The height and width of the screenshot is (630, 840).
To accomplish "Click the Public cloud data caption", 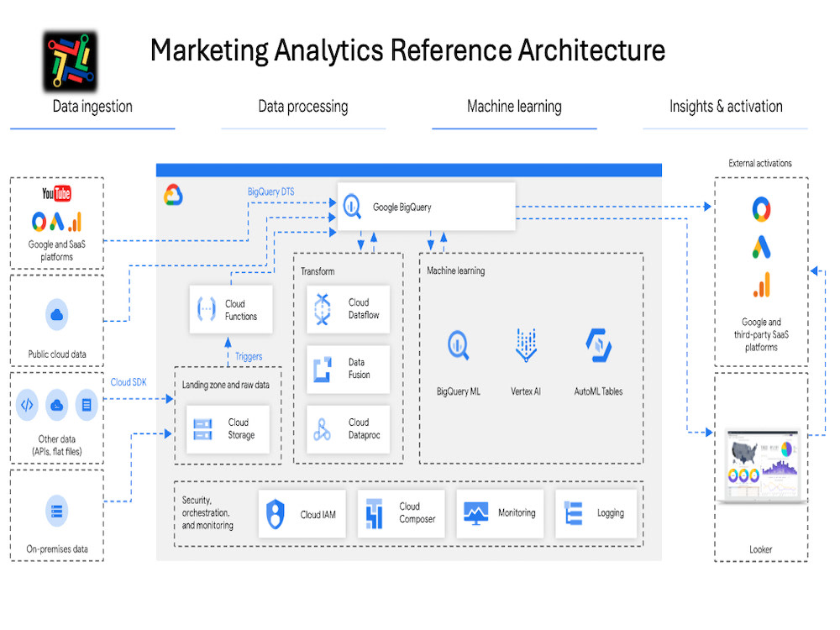I will click(x=57, y=354).
